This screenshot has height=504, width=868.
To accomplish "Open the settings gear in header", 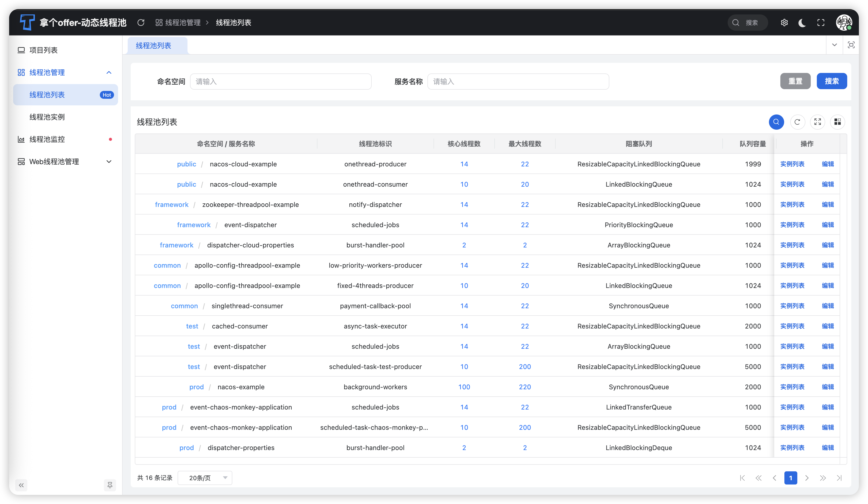I will pos(784,22).
